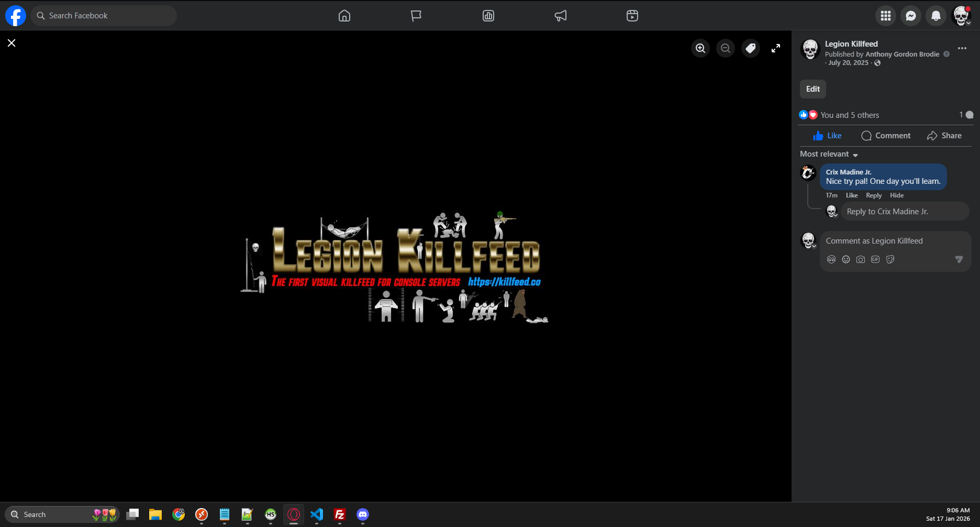Click the Legion Killfeed logo photo
The image size is (980, 527).
point(395,267)
